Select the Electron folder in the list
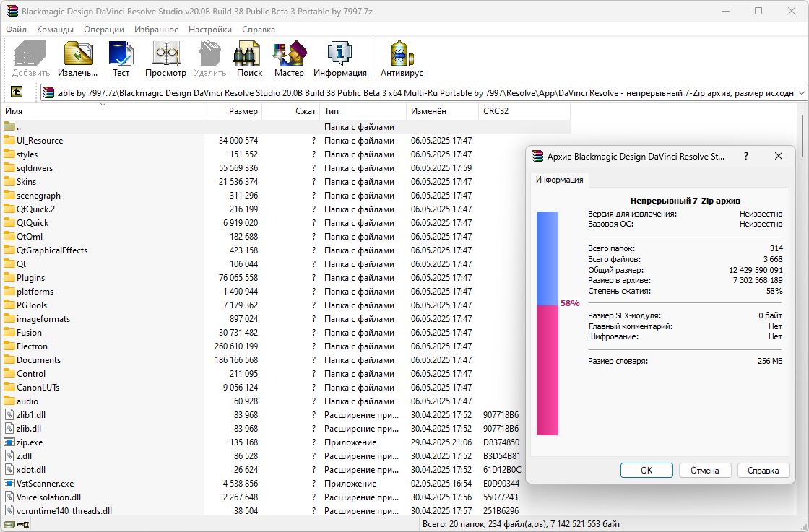 pos(32,346)
